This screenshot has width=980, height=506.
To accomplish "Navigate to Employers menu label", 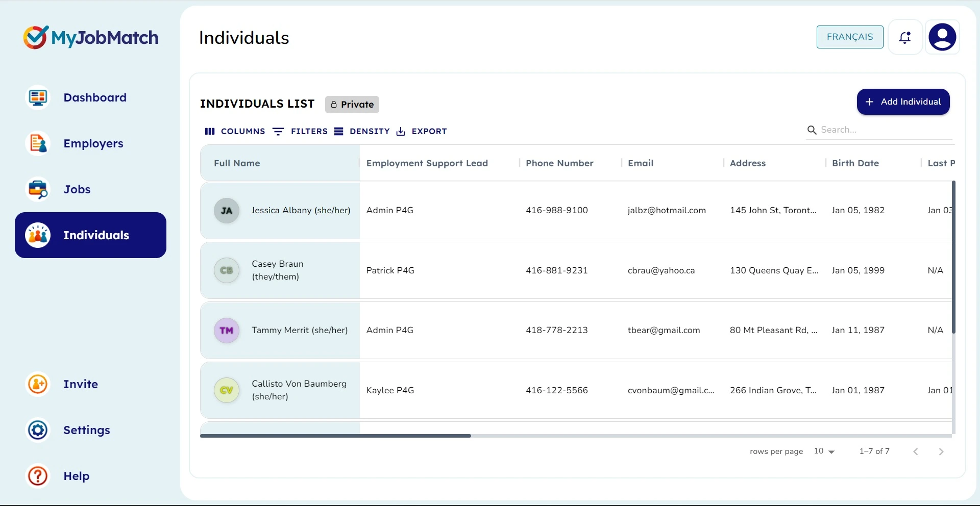I will (93, 143).
